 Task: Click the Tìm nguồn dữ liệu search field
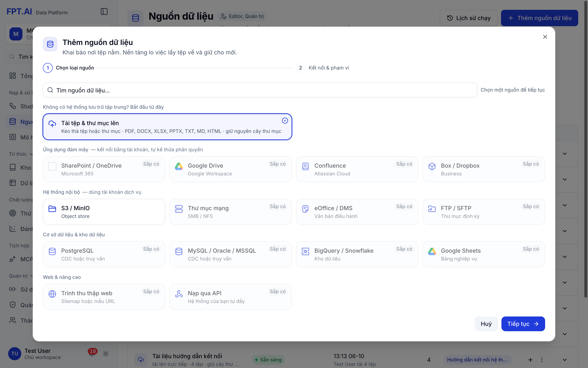[x=260, y=90]
